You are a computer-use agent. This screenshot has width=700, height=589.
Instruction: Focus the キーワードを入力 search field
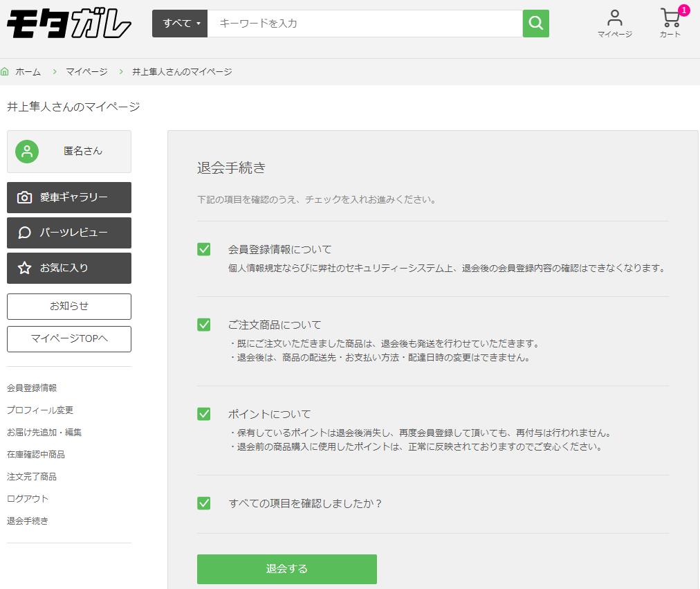(x=365, y=24)
